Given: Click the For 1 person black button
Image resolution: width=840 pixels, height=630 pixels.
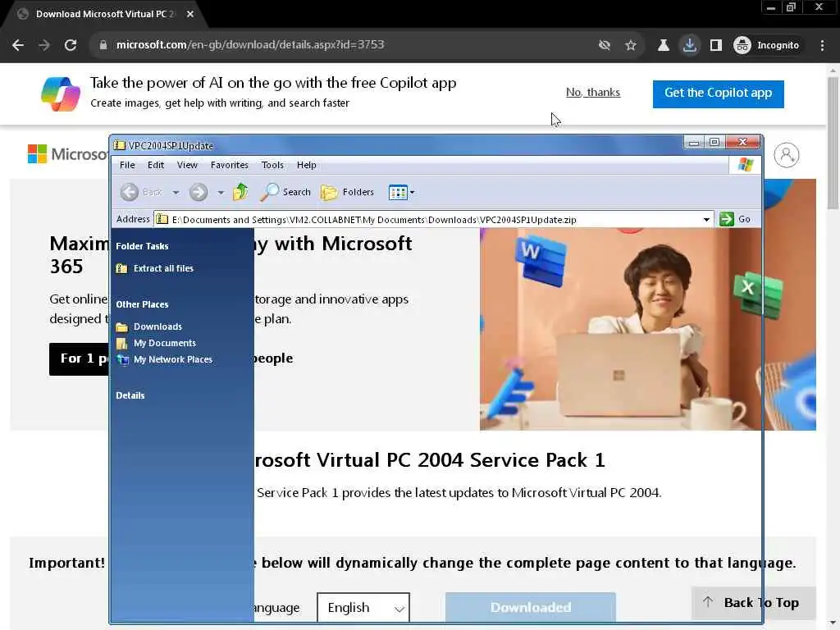Looking at the screenshot, I should pos(79,359).
